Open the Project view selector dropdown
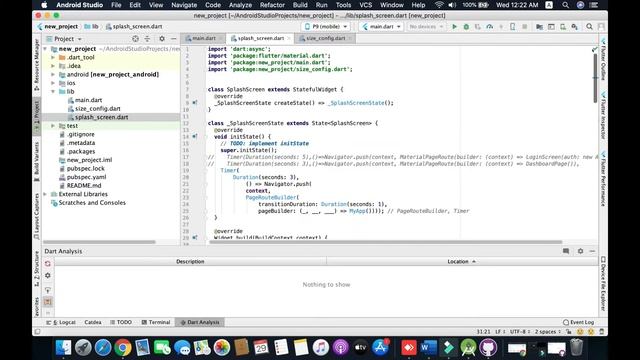 click(x=64, y=39)
